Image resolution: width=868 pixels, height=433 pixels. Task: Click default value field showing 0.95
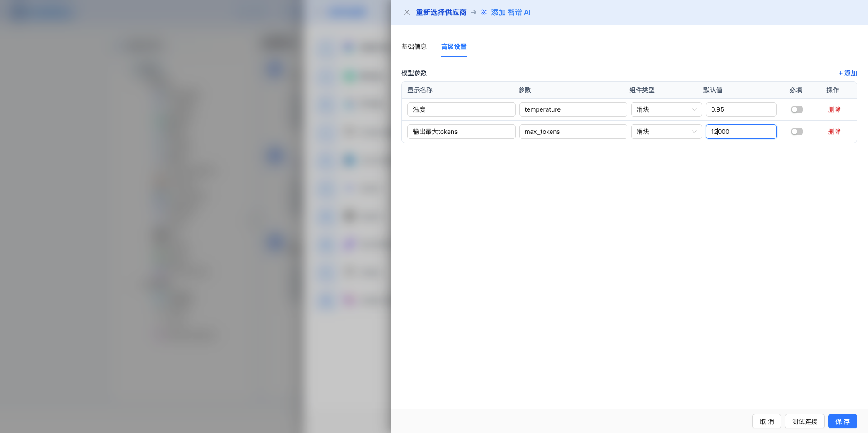tap(741, 109)
